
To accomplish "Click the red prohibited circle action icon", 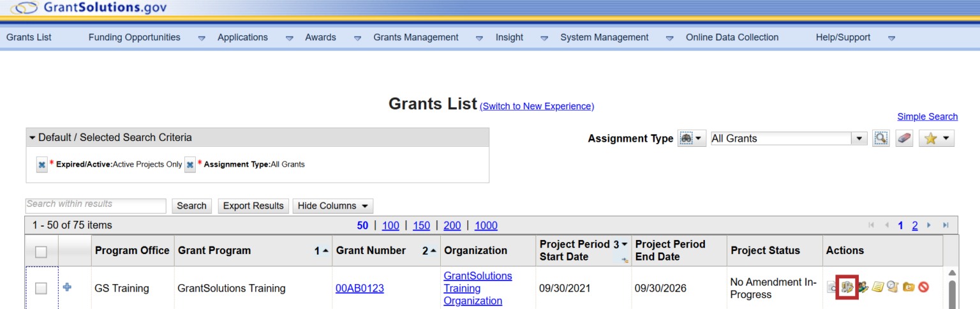I will tap(923, 287).
